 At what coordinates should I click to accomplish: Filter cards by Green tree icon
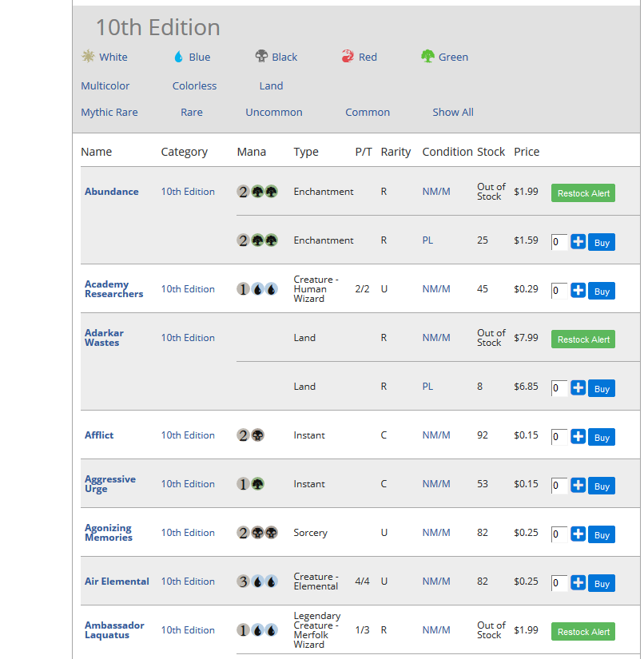427,57
